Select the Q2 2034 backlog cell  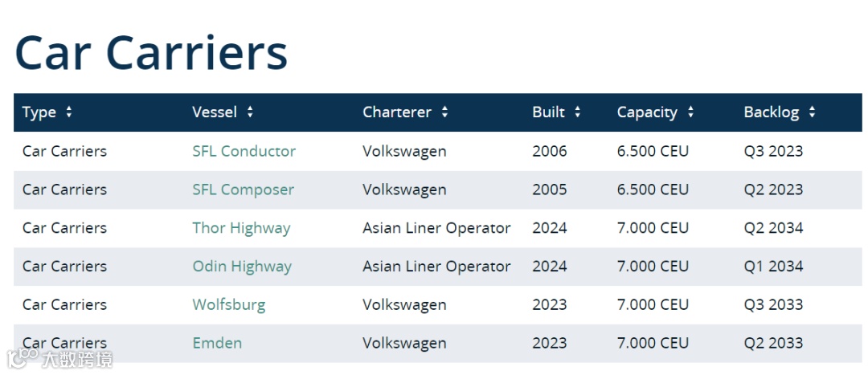773,228
